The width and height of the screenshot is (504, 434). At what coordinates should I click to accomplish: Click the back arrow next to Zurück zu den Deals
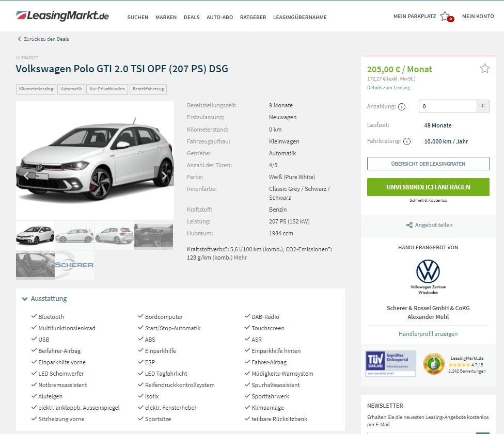point(20,39)
